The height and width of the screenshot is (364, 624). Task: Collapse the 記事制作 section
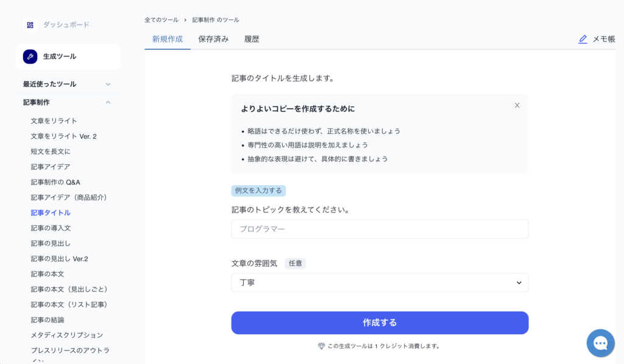(108, 102)
